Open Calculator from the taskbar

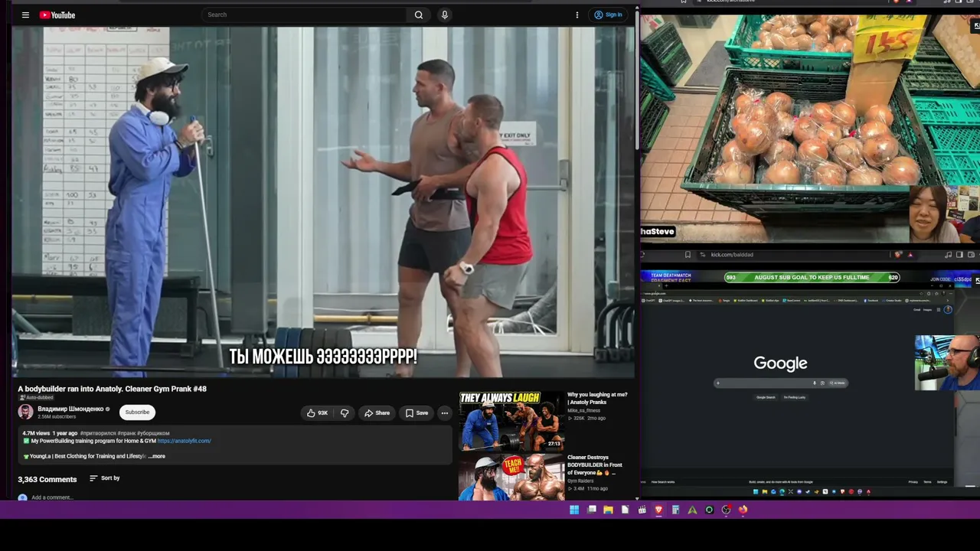click(x=675, y=510)
